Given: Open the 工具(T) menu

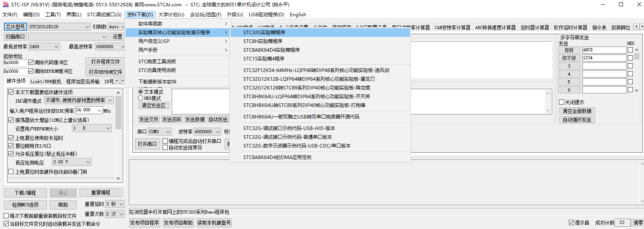Looking at the screenshot, I should tap(53, 15).
